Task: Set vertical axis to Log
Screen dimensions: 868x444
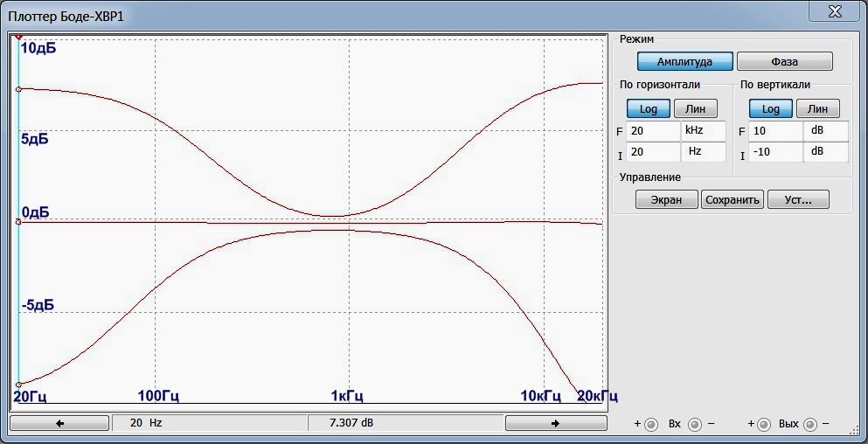Action: pyautogui.click(x=771, y=108)
